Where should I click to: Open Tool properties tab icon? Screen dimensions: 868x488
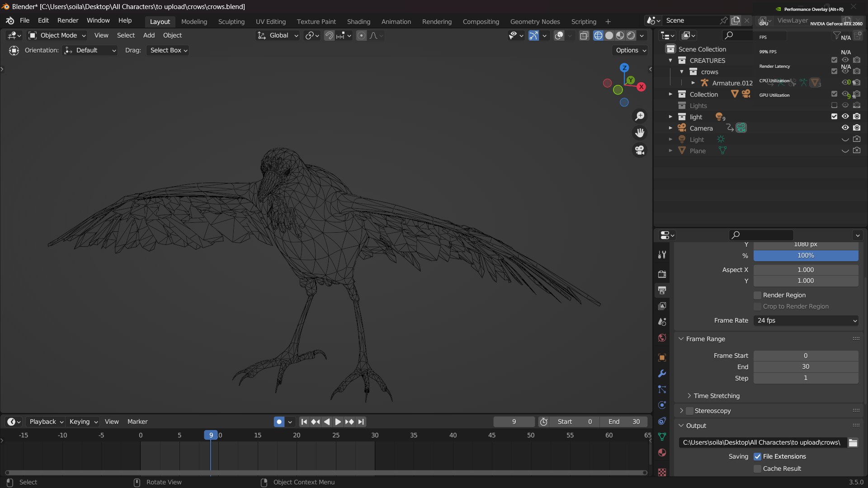[662, 255]
